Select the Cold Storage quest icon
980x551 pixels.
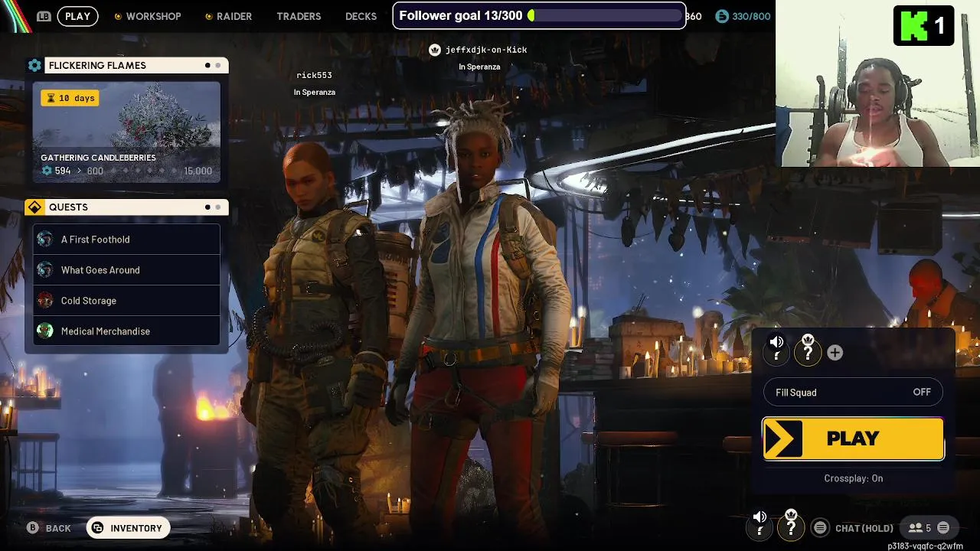point(45,301)
